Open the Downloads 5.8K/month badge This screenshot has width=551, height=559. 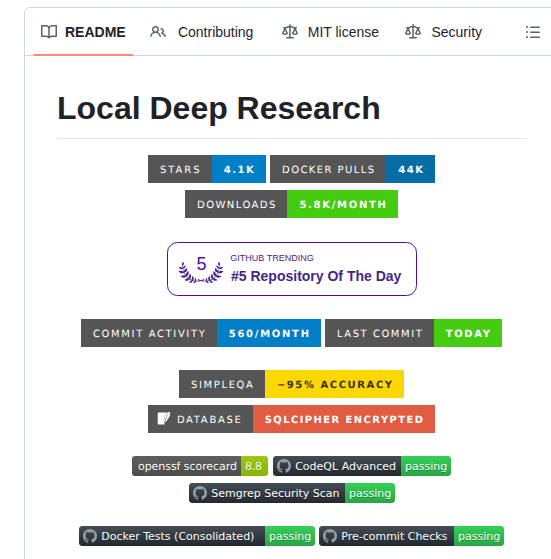click(x=291, y=204)
